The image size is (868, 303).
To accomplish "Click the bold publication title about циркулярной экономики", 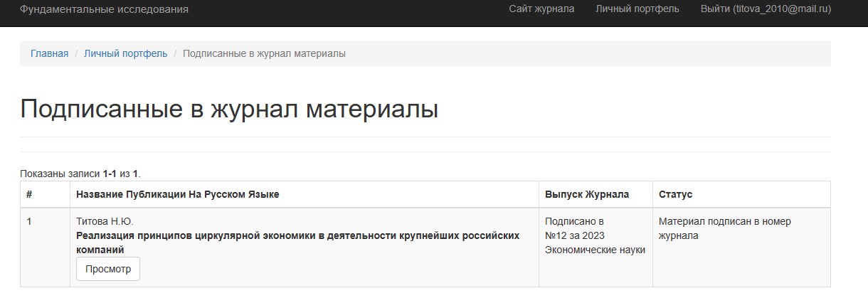I will tap(297, 235).
